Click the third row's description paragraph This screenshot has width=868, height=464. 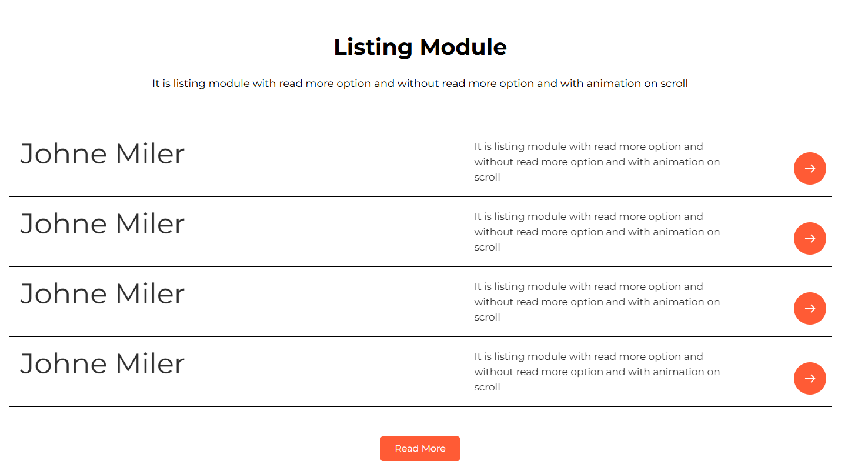coord(597,302)
